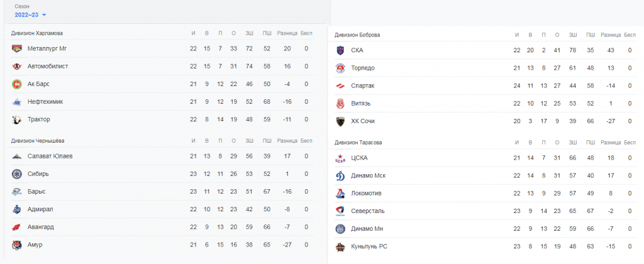Click the Динамо Мск team logo
Viewport: 644px width, 264px height.
tap(340, 176)
